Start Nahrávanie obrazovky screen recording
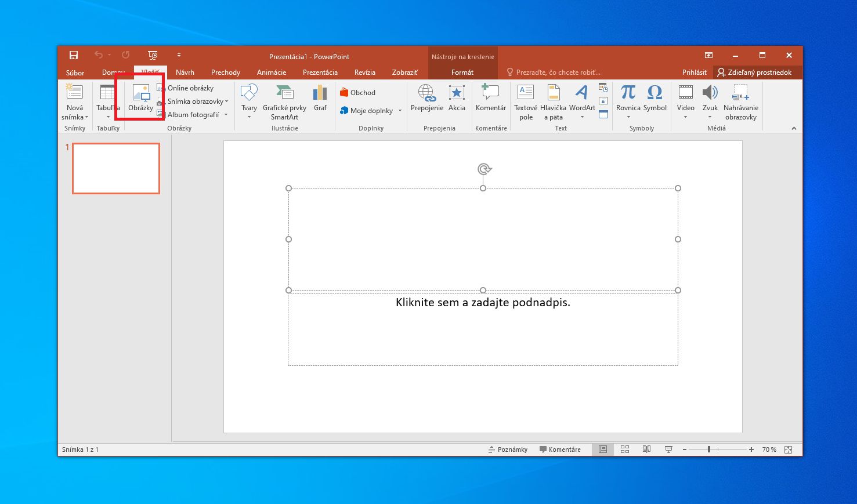Screen dimensions: 857x504 click(x=741, y=101)
